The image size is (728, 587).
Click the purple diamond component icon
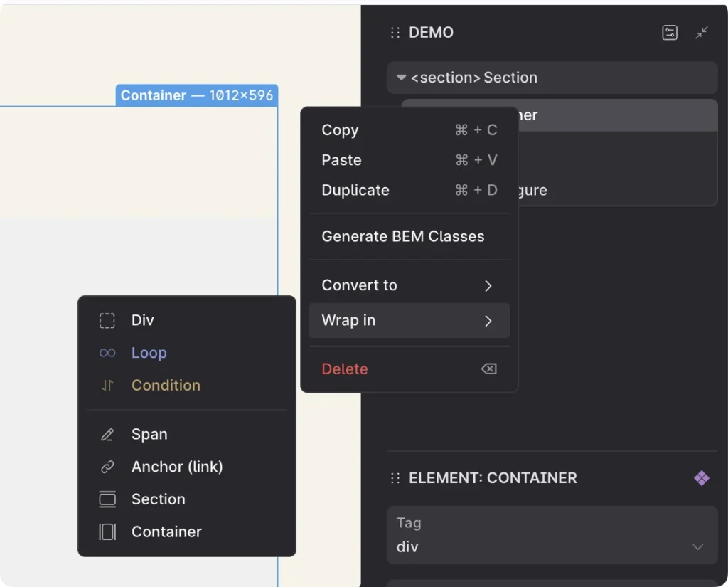[702, 478]
